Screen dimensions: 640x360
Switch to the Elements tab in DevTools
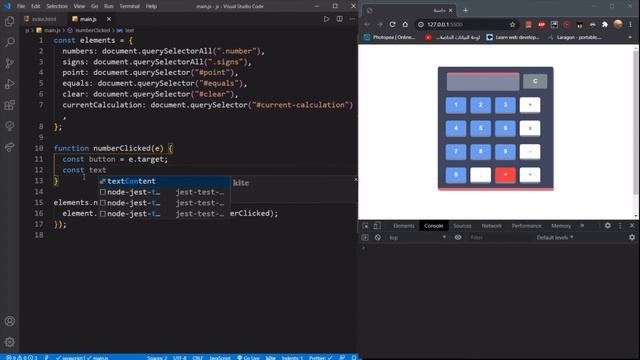point(403,226)
